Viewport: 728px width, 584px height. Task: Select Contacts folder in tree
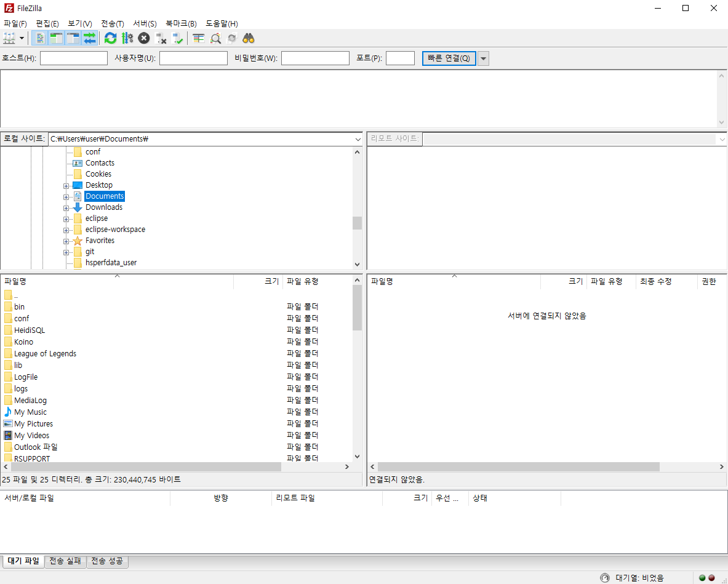coord(100,163)
